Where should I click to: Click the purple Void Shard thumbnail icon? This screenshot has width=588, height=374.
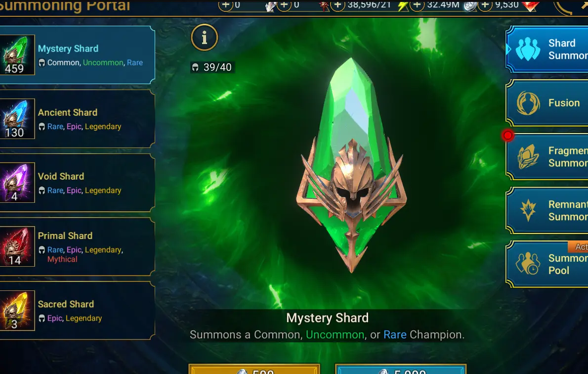coord(17,183)
